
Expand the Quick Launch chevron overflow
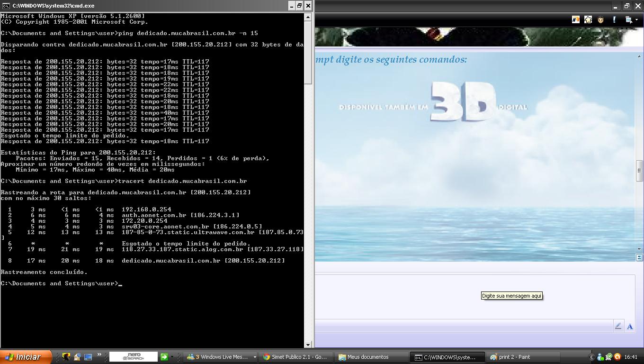(99, 355)
